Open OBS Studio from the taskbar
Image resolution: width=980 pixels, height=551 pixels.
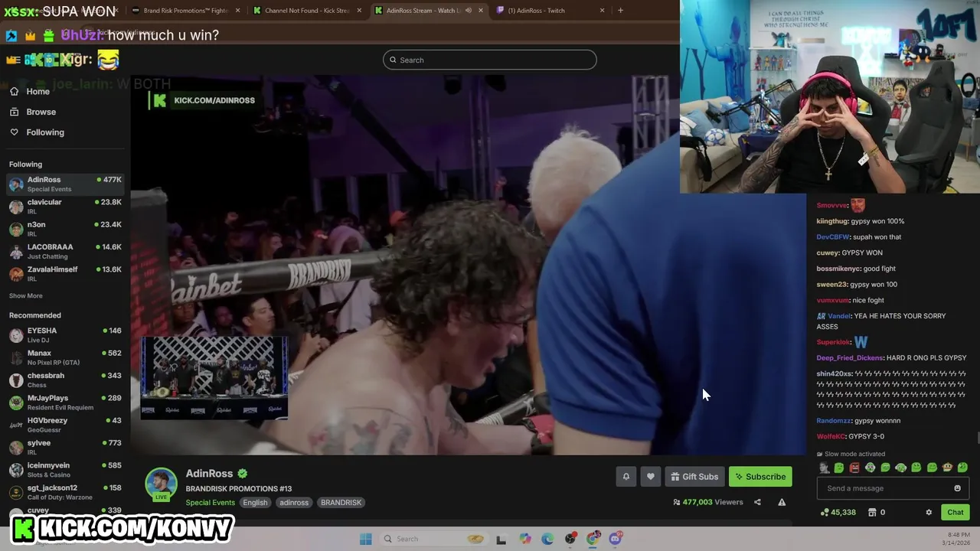(570, 539)
